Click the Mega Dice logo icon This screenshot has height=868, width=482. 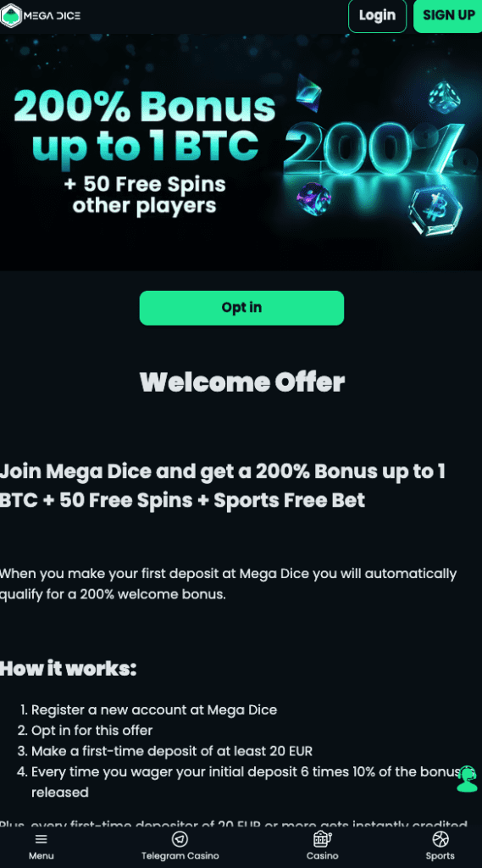click(x=11, y=15)
